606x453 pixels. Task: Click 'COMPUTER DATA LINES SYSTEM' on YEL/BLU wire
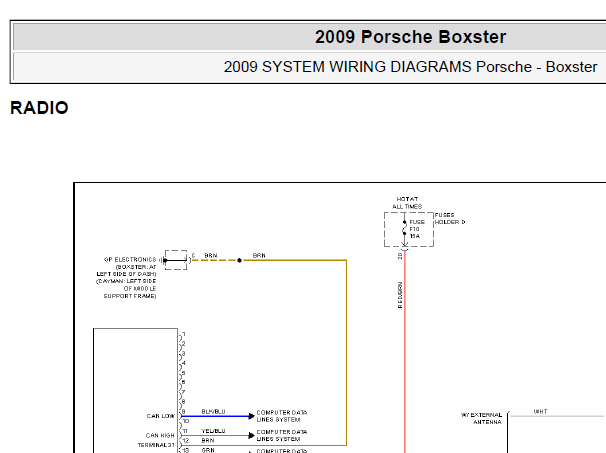(x=282, y=435)
